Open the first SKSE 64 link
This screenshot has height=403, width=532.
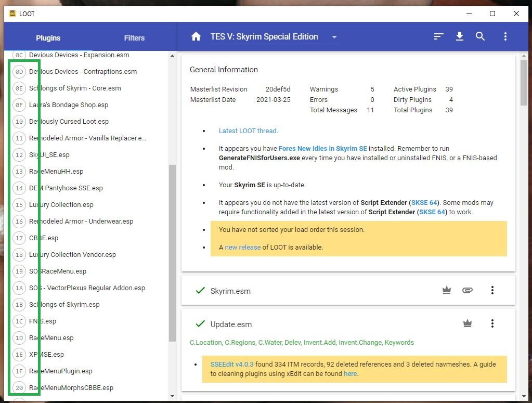(424, 202)
